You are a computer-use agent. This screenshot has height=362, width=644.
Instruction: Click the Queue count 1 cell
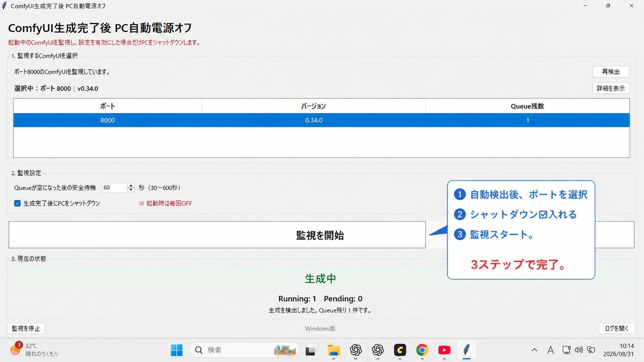click(528, 120)
